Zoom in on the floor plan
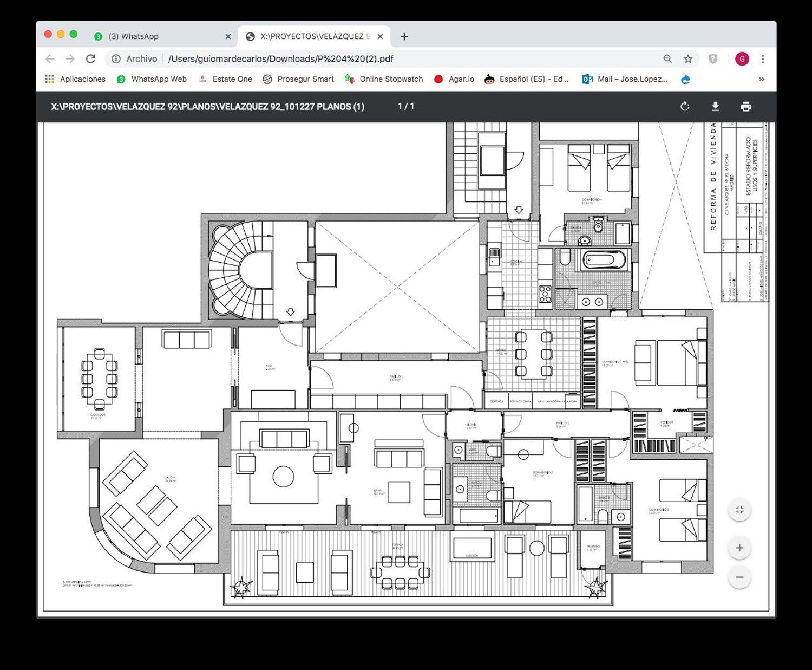The width and height of the screenshot is (812, 670). [x=739, y=548]
